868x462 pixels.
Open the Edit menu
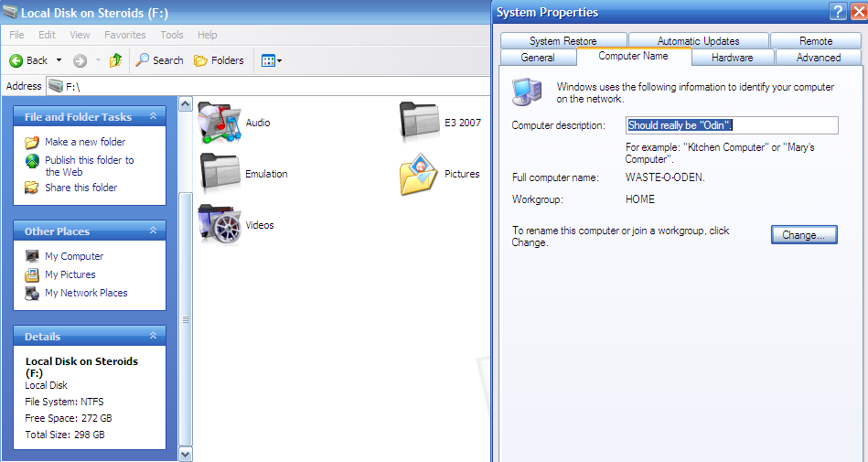[47, 35]
